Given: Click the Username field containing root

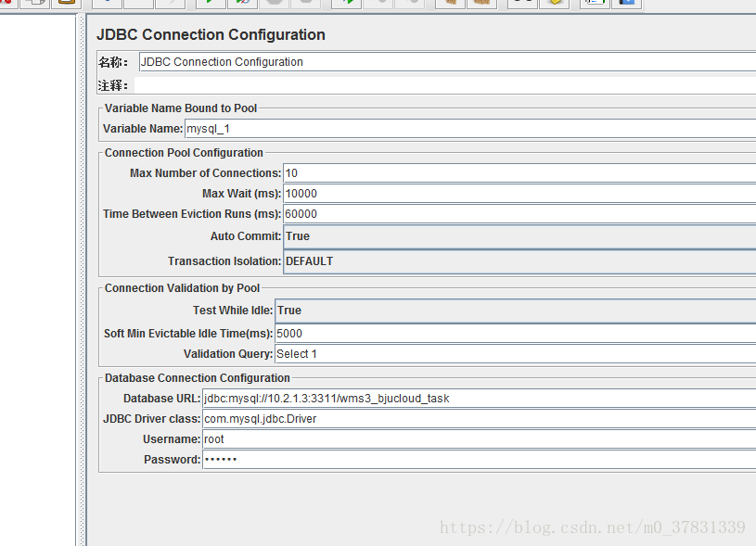Looking at the screenshot, I should 480,439.
